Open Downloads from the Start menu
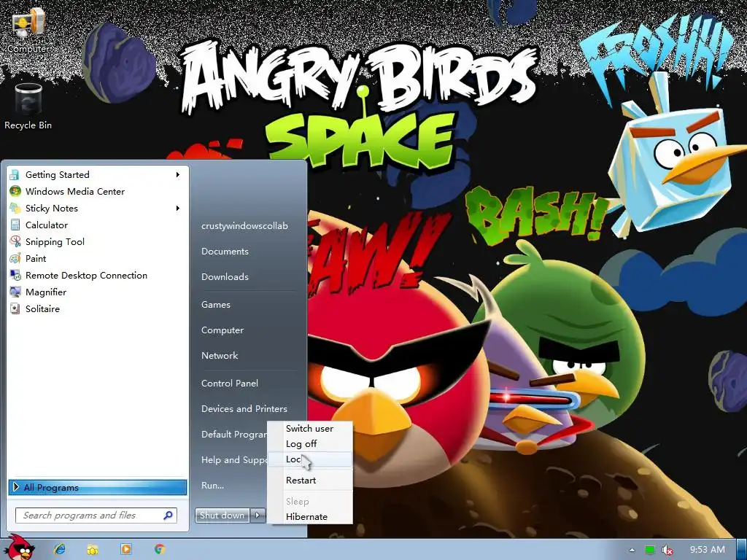This screenshot has height=560, width=747. [x=225, y=276]
